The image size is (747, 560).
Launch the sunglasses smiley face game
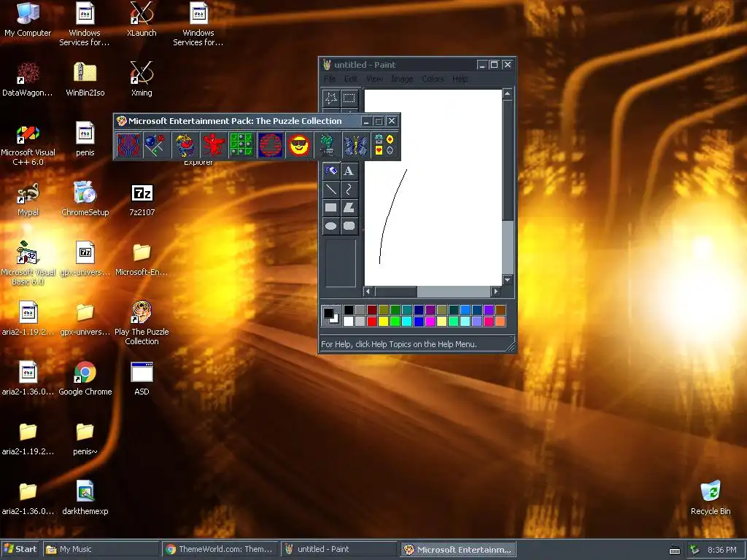[298, 145]
